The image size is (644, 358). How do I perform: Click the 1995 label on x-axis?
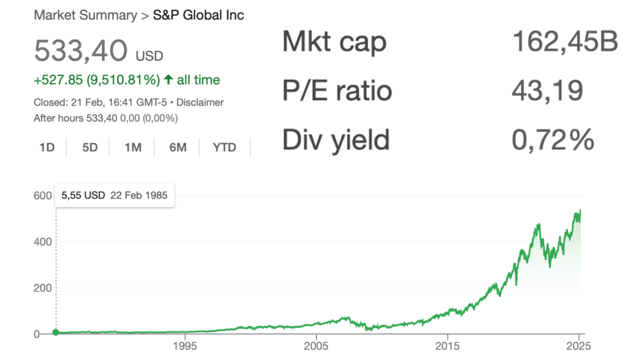click(x=184, y=346)
